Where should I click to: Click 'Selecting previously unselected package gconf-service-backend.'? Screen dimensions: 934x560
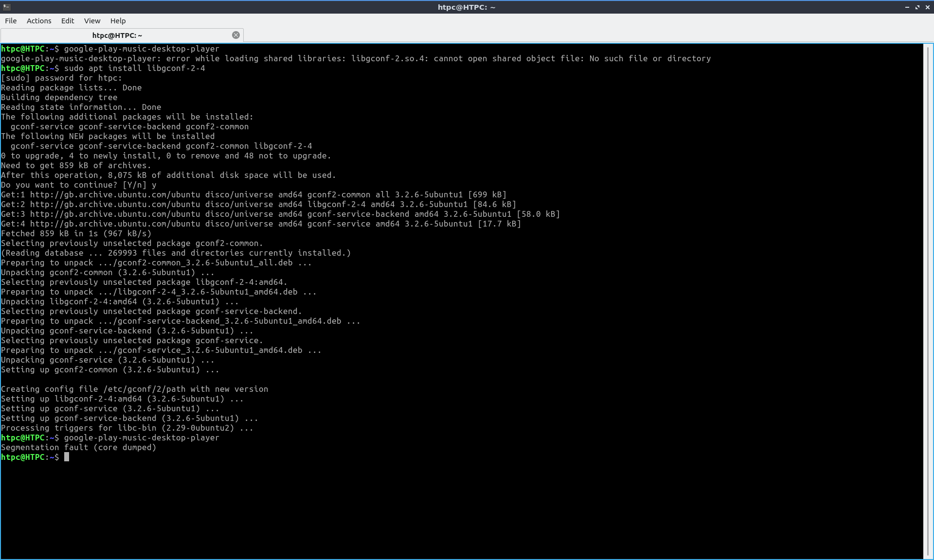point(152,311)
